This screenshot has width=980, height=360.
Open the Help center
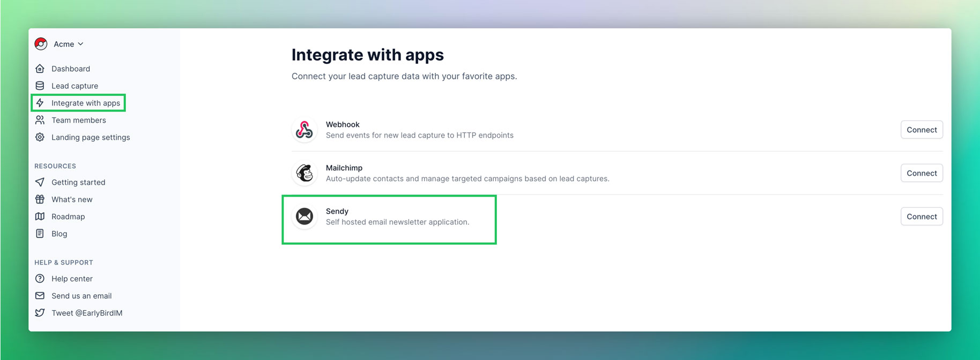[72, 279]
